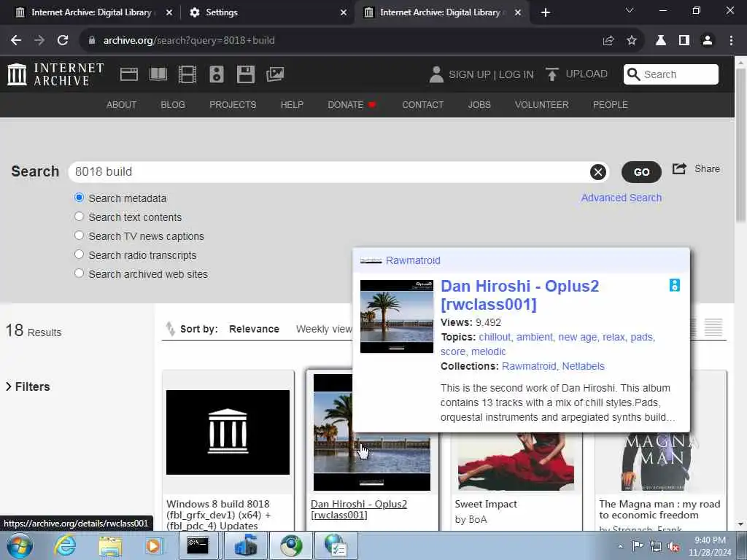Open Rawmatroid collection link in popup header
Viewport: 747px width, 560px height.
[413, 260]
